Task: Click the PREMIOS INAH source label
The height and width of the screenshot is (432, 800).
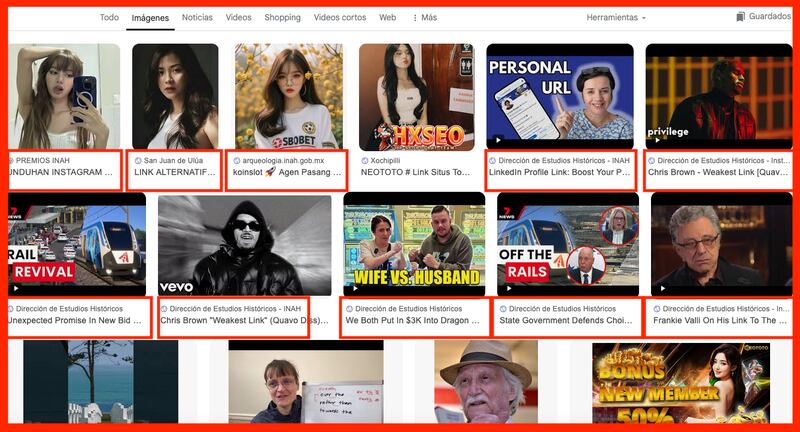Action: coord(42,160)
